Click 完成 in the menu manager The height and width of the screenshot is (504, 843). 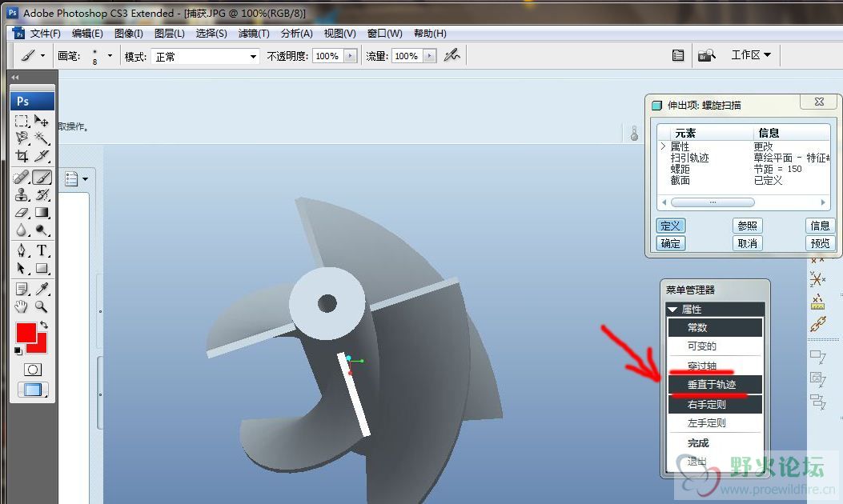698,442
